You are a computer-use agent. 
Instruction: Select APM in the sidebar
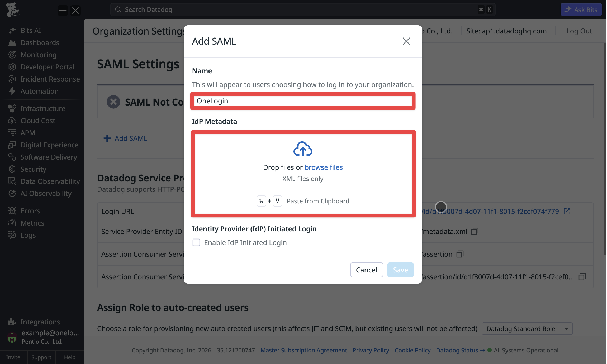[x=28, y=133]
